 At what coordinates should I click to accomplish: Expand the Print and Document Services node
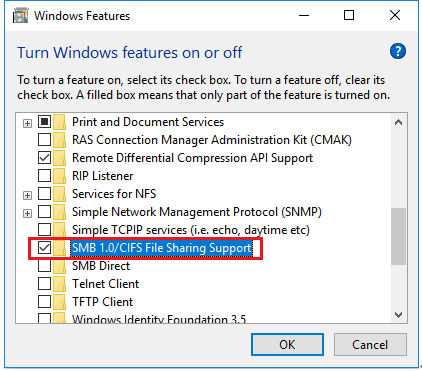(27, 124)
